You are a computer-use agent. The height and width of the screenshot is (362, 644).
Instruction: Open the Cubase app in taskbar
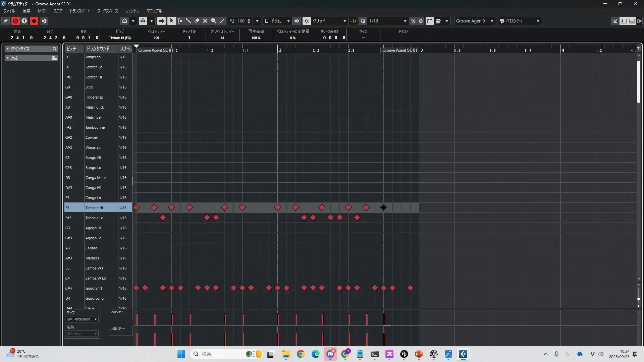coord(463,354)
